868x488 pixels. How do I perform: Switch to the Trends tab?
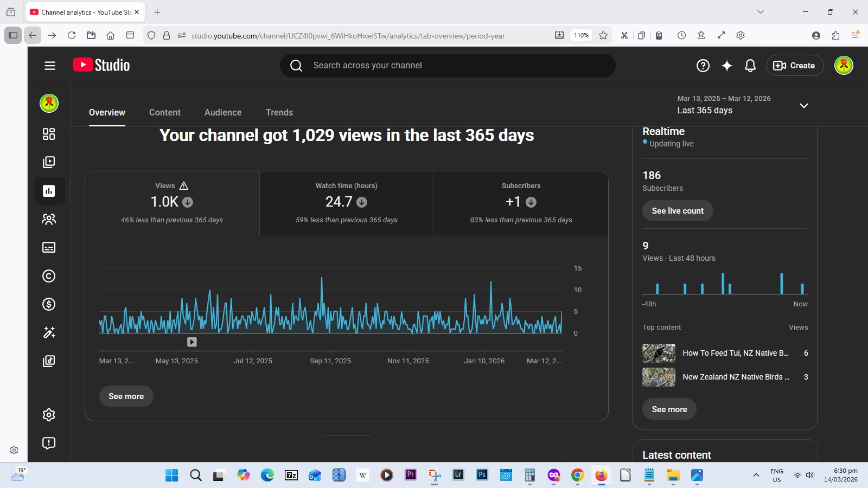[279, 112]
